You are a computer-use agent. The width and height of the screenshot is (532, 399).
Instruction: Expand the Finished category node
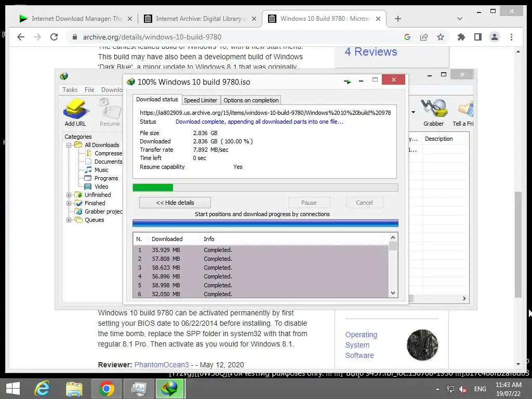(x=69, y=204)
